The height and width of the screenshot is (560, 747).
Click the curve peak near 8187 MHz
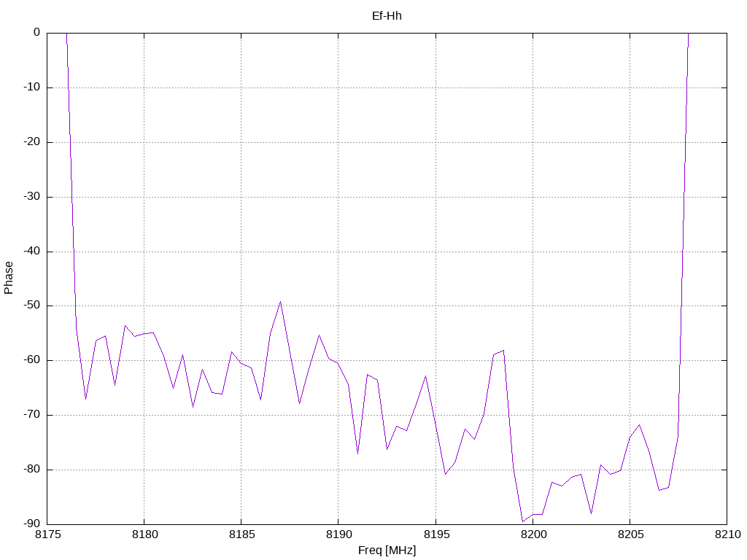click(x=280, y=302)
